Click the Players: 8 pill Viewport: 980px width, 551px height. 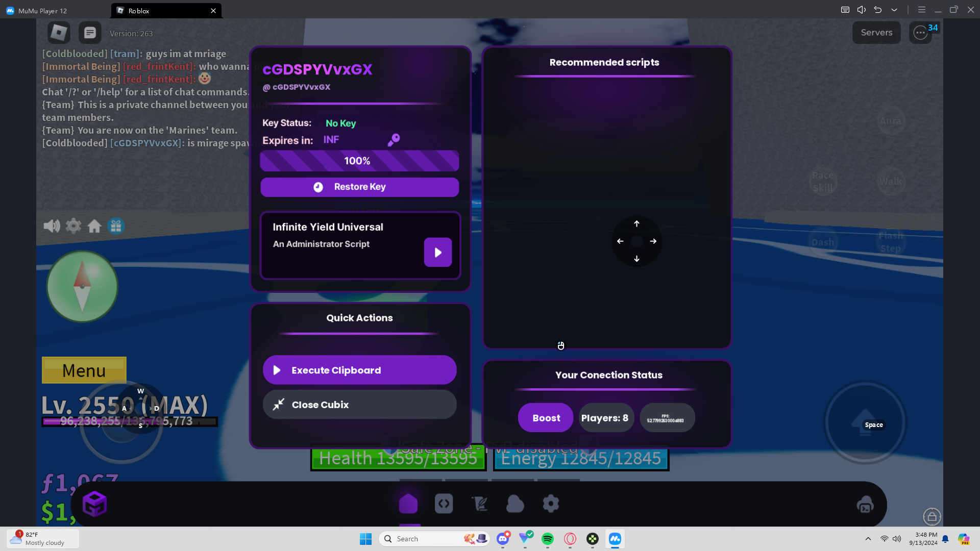(606, 418)
